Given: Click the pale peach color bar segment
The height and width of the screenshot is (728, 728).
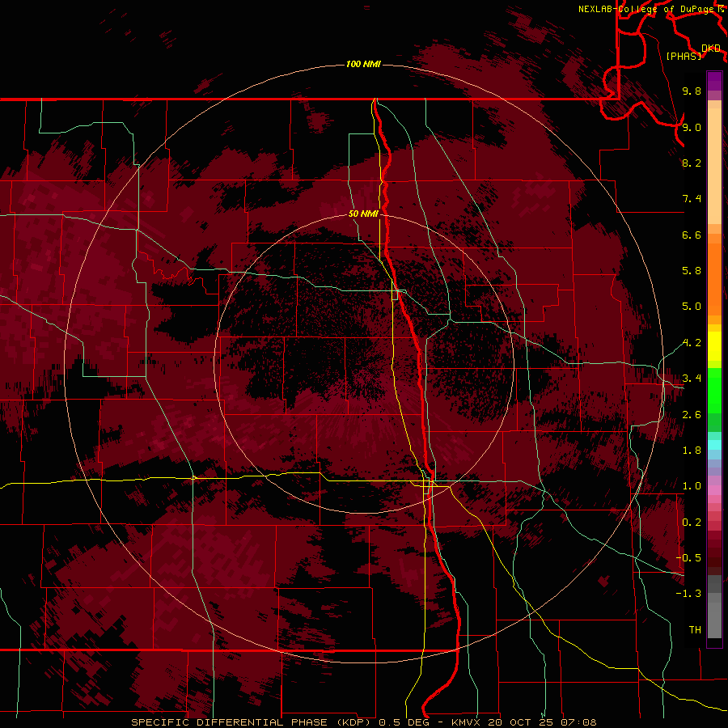Looking at the screenshot, I should click(x=714, y=166).
